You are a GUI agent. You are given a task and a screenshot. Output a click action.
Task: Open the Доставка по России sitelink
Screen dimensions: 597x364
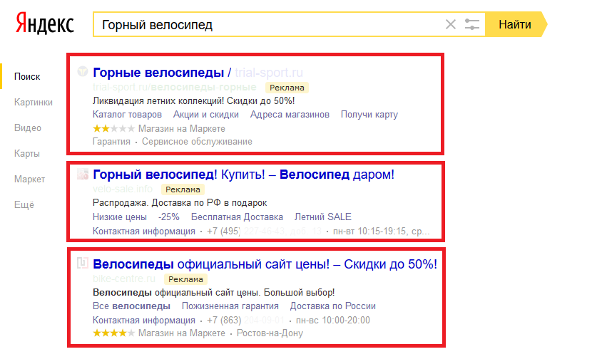click(333, 306)
